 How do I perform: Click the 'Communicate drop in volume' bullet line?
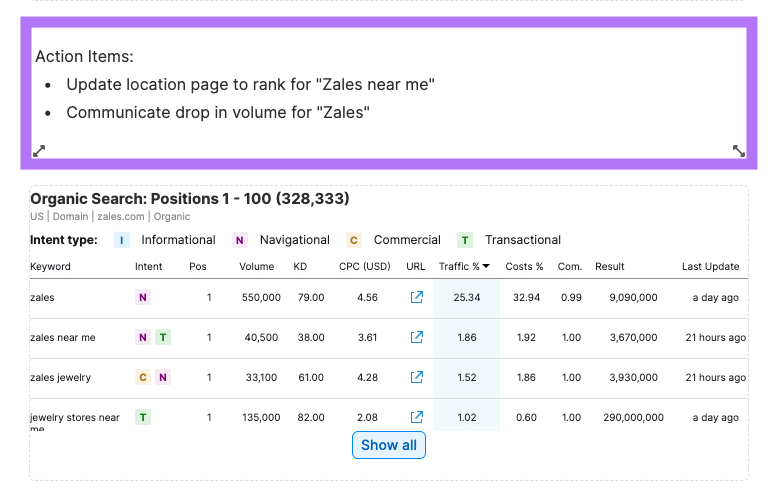point(218,112)
